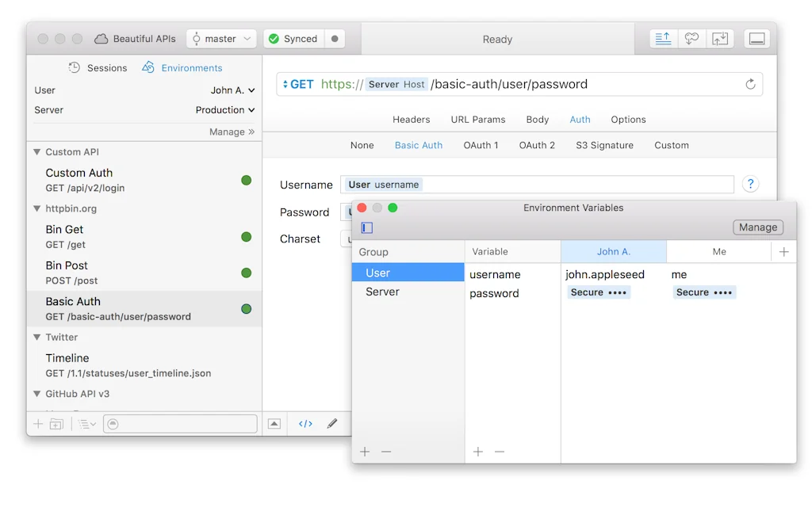Screen dimensions: 812x519
Task: Click the refresh icon in the URL bar
Action: click(x=750, y=84)
